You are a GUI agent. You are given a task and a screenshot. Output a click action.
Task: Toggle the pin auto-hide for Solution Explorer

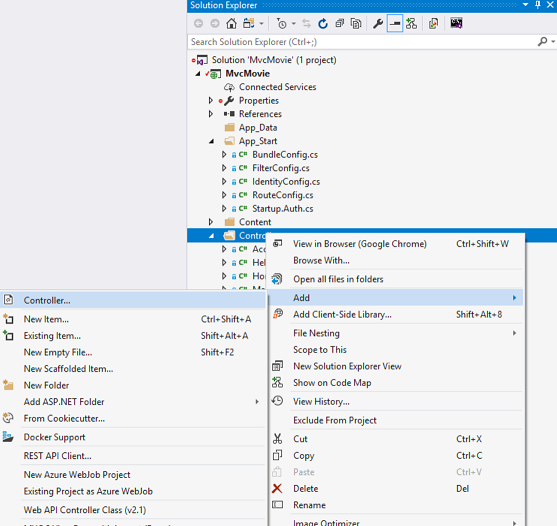click(x=538, y=5)
